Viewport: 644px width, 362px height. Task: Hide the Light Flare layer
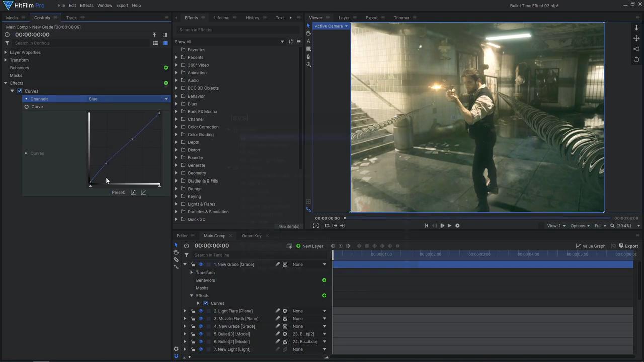[201, 311]
